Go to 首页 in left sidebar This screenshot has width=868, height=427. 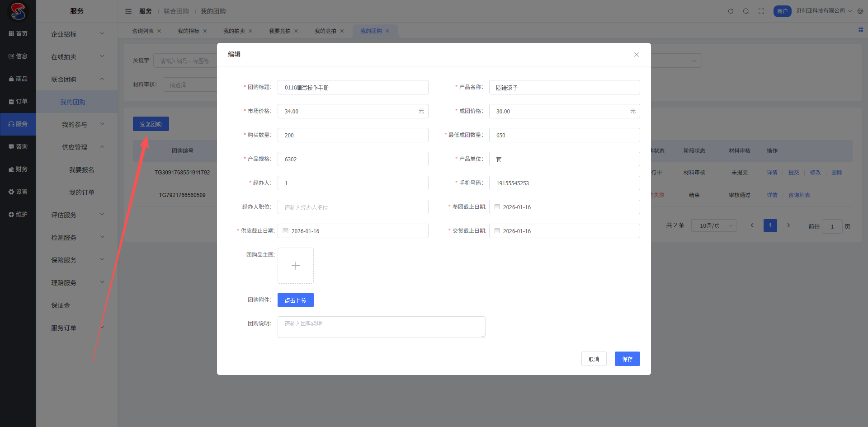click(18, 34)
